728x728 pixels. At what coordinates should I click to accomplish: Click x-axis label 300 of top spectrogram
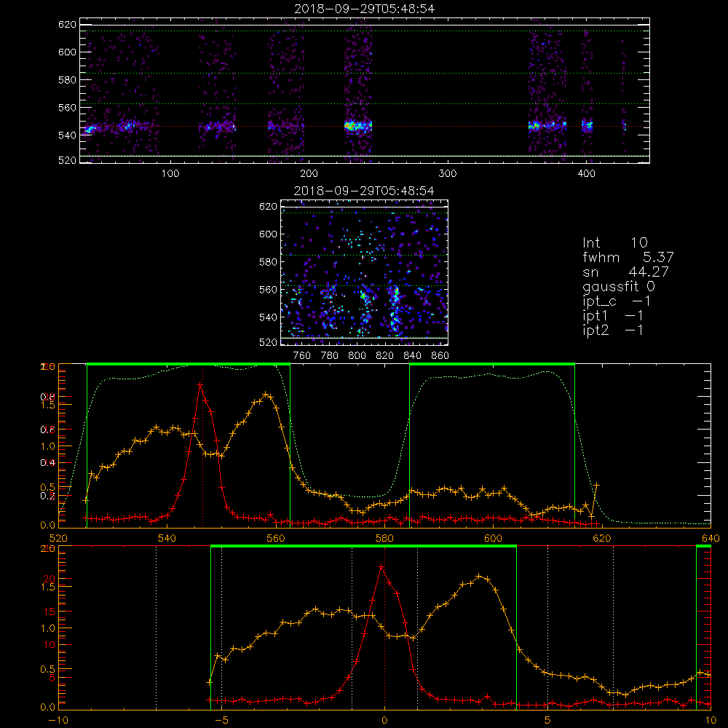click(448, 174)
